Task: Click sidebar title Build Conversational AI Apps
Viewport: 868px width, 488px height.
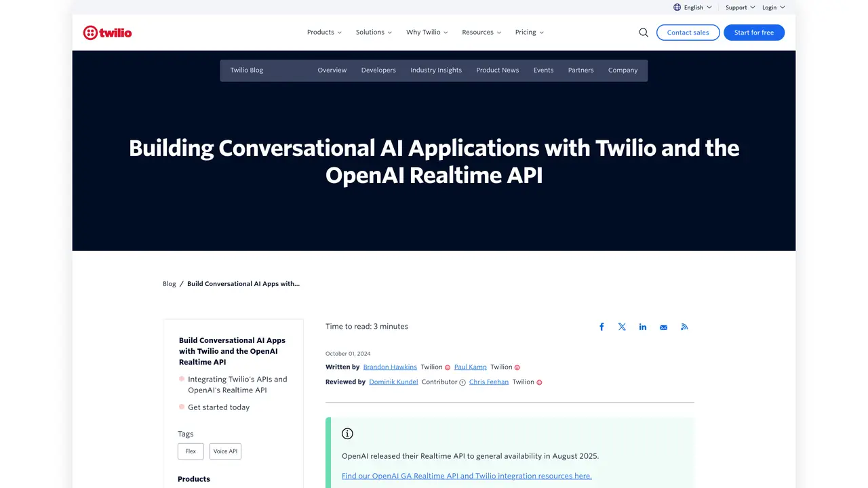Action: (232, 351)
